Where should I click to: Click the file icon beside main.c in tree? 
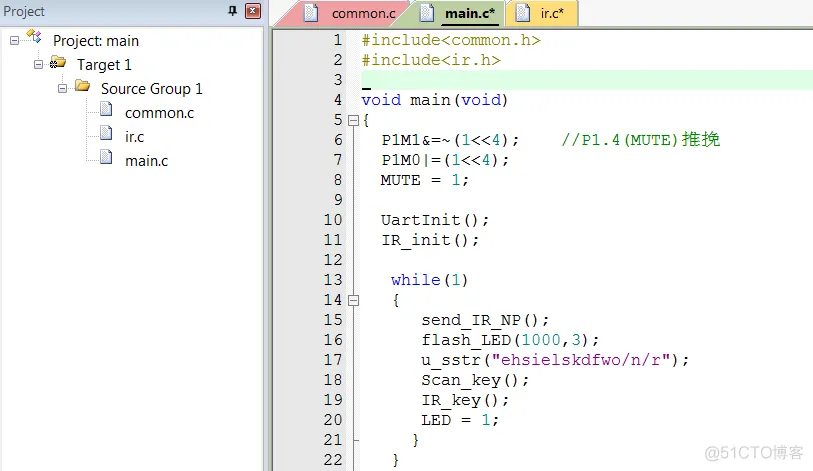pos(106,160)
